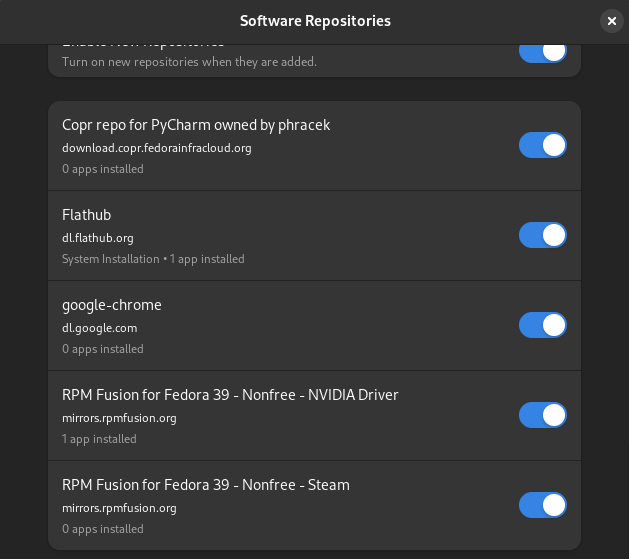Click the 'Turn on new repositories' description
This screenshot has width=629, height=559.
189,62
